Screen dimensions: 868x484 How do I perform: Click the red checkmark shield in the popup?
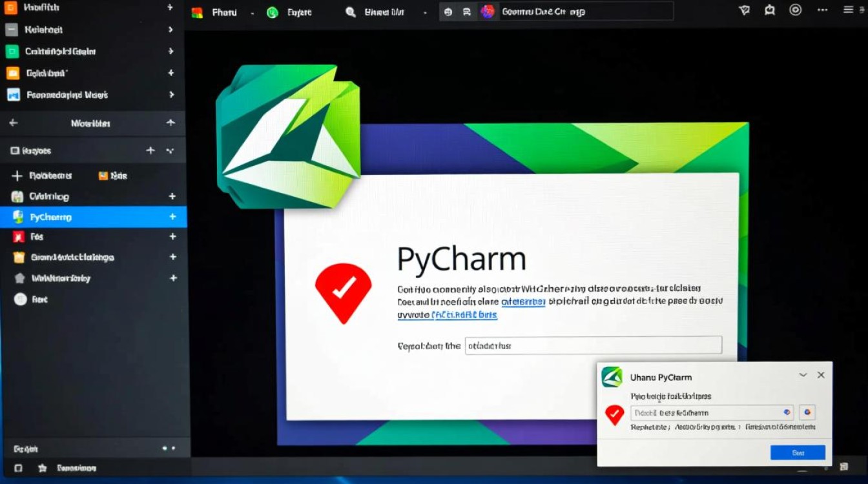point(614,414)
